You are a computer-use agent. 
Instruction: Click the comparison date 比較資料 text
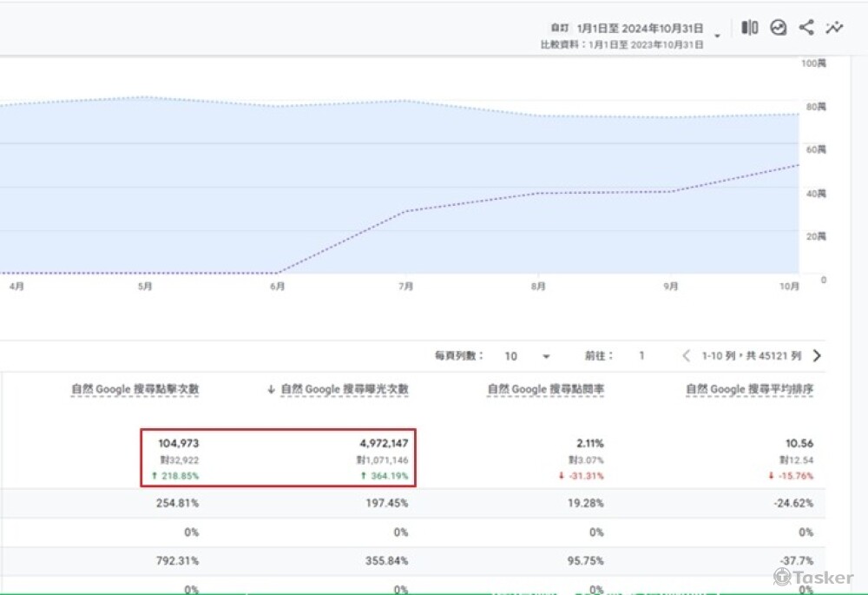[x=621, y=44]
